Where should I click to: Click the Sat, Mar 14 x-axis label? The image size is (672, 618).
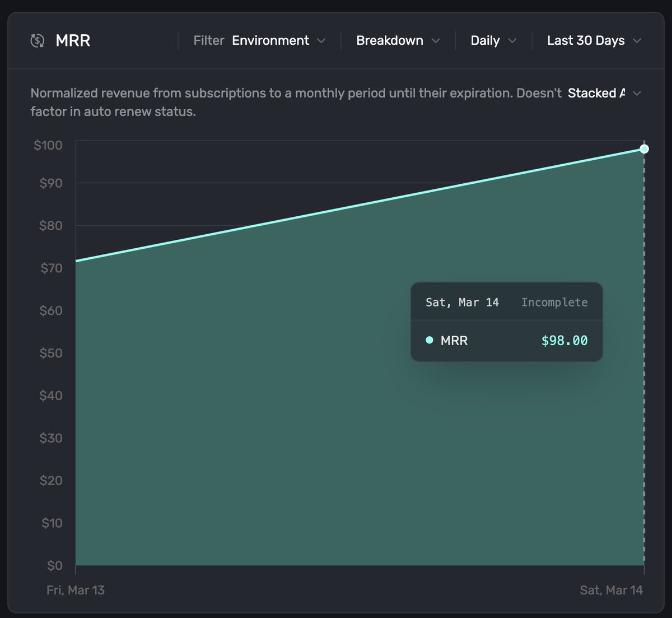point(612,590)
